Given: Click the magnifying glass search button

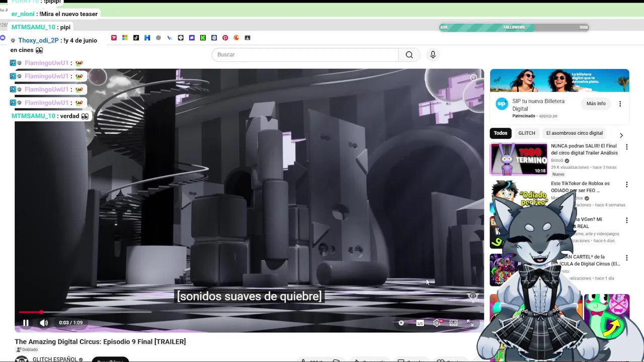Looking at the screenshot, I should 410,55.
